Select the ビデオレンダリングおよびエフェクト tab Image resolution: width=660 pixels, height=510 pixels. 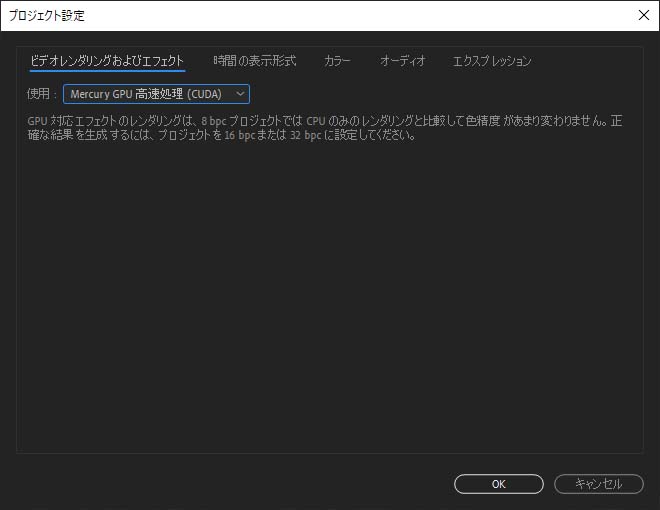click(107, 61)
